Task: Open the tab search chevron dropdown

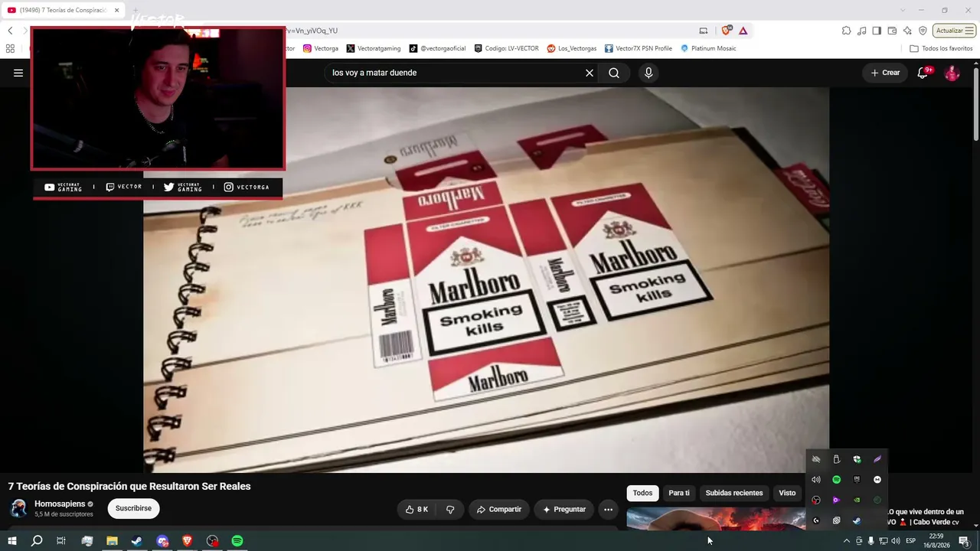Action: (x=903, y=10)
